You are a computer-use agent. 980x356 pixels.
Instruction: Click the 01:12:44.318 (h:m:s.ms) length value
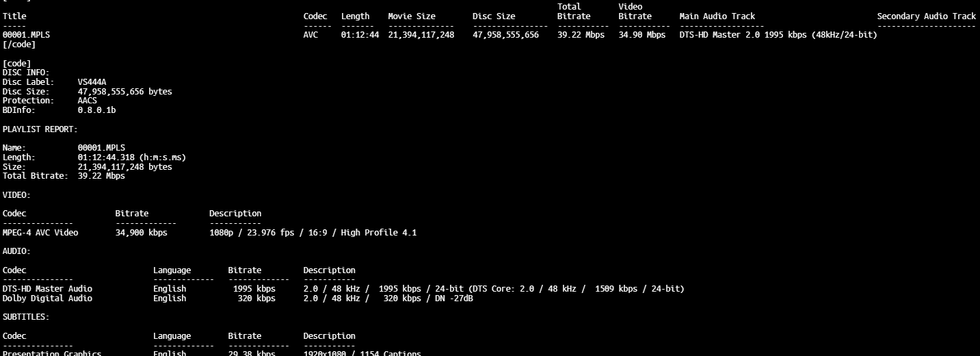(131, 157)
